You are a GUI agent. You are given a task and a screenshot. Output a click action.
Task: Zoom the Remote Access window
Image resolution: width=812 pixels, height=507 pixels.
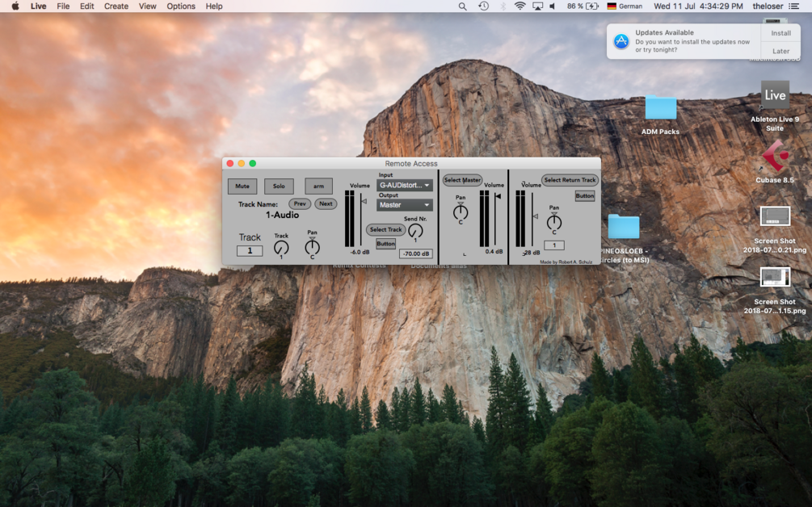click(253, 163)
